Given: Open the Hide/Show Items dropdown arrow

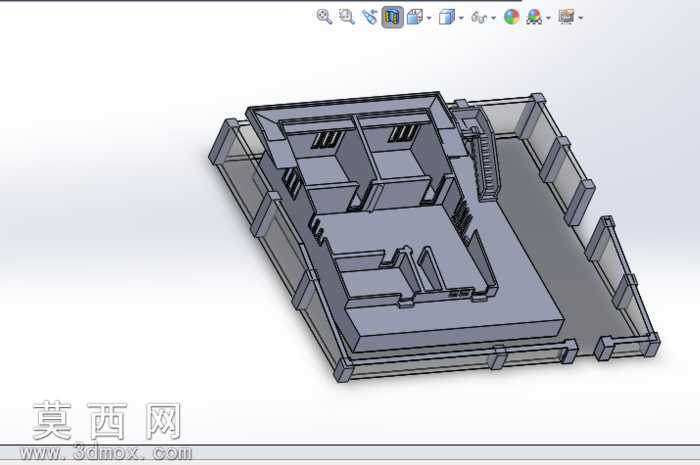Looking at the screenshot, I should [x=493, y=18].
